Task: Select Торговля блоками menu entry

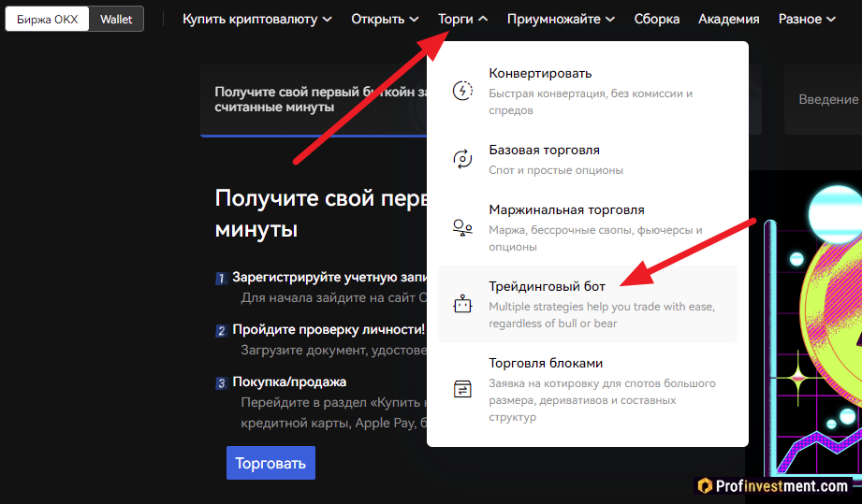Action: [587, 389]
